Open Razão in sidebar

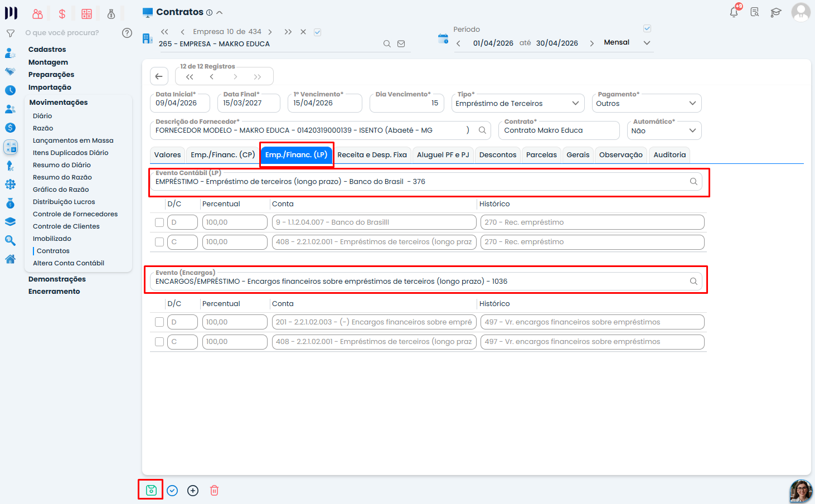pos(43,128)
